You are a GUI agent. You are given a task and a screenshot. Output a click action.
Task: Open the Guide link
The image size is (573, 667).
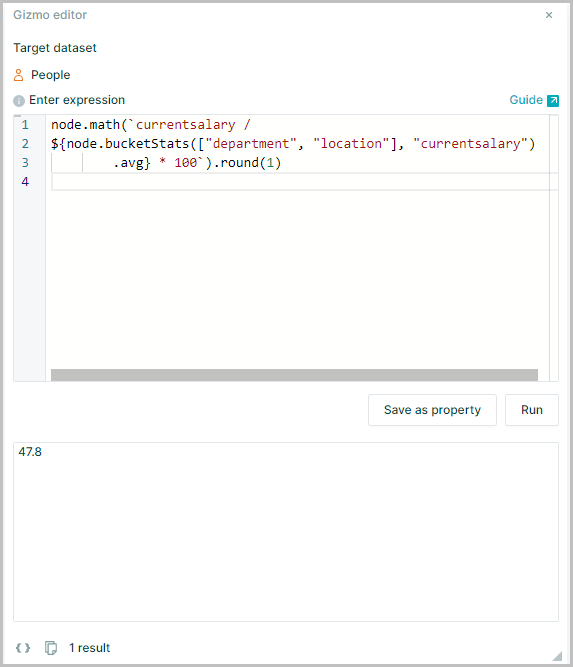526,100
